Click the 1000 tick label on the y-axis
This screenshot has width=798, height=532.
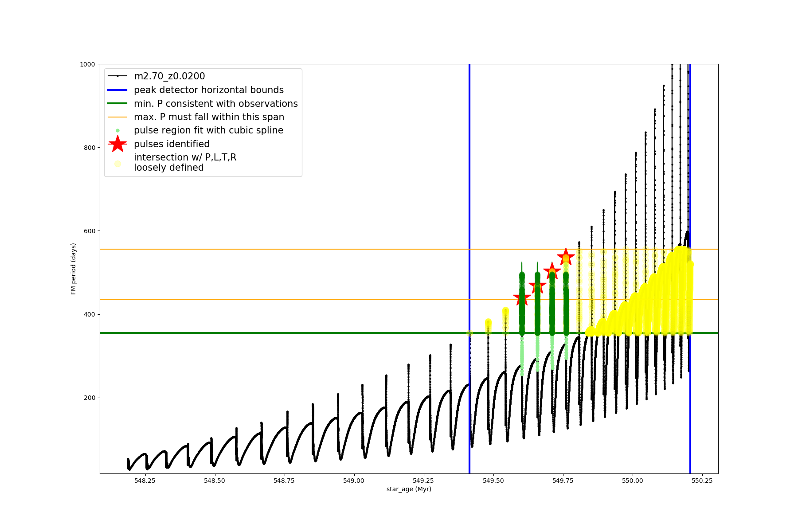pyautogui.click(x=87, y=64)
